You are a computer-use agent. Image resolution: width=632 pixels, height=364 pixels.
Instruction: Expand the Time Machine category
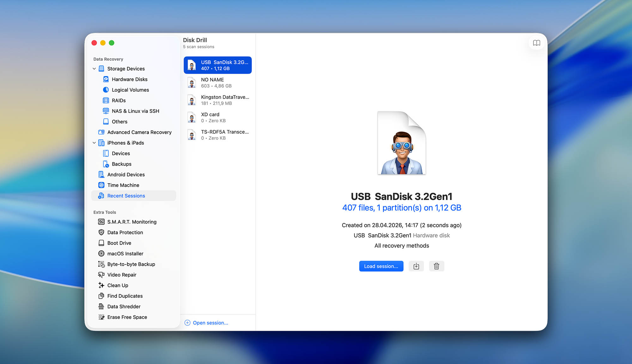(123, 185)
